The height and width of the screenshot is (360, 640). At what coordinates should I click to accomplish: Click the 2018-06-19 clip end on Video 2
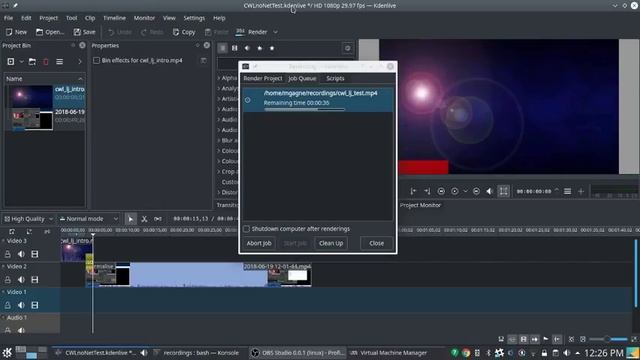(289, 275)
